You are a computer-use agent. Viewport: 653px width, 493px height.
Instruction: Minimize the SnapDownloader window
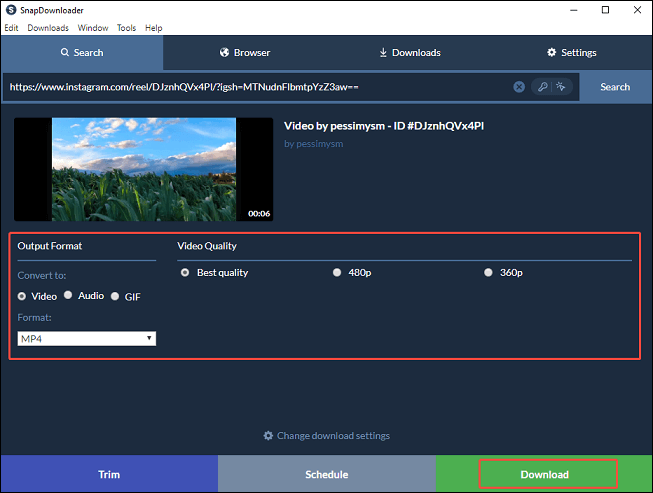(574, 10)
